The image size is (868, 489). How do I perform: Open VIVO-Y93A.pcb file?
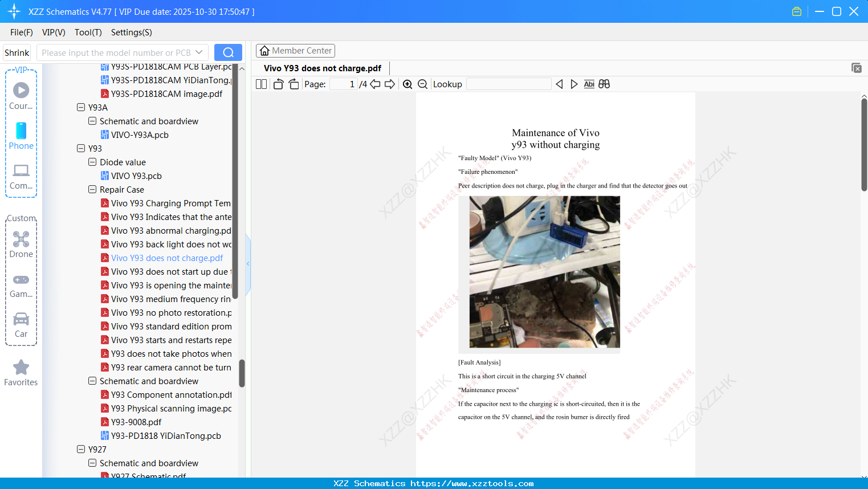140,135
